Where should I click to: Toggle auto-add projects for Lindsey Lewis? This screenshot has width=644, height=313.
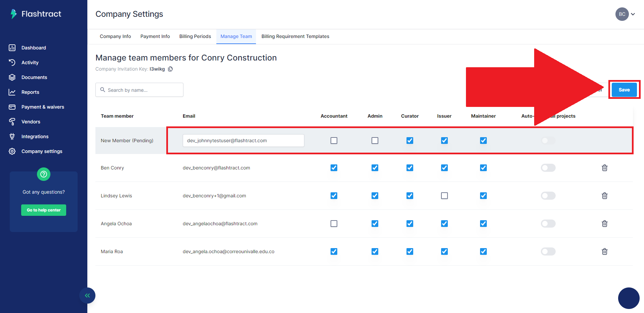548,196
